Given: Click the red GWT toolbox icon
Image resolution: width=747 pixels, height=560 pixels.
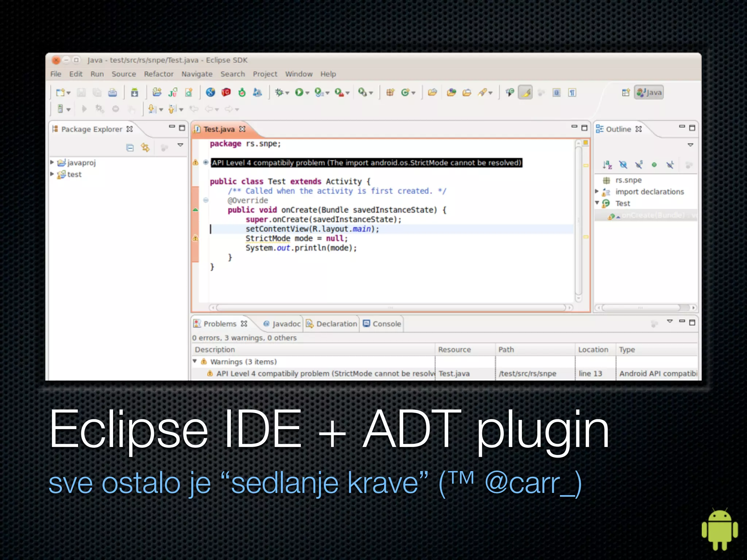Looking at the screenshot, I should coord(226,93).
